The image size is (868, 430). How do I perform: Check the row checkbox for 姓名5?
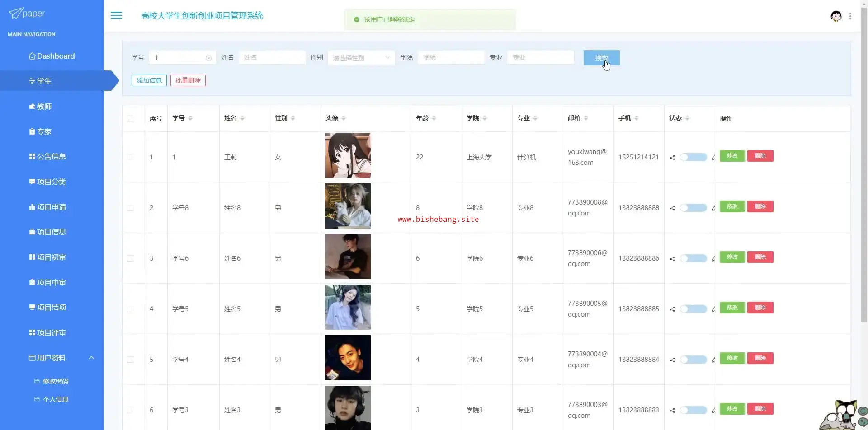tap(130, 309)
